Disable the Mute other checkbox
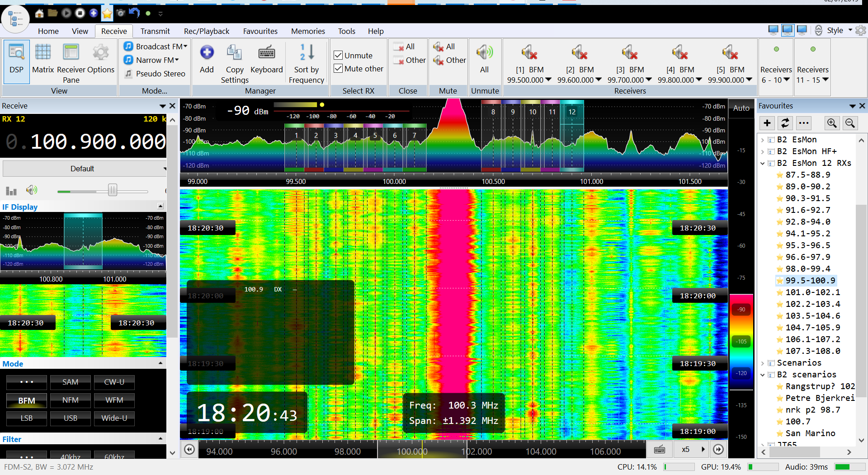 click(338, 68)
